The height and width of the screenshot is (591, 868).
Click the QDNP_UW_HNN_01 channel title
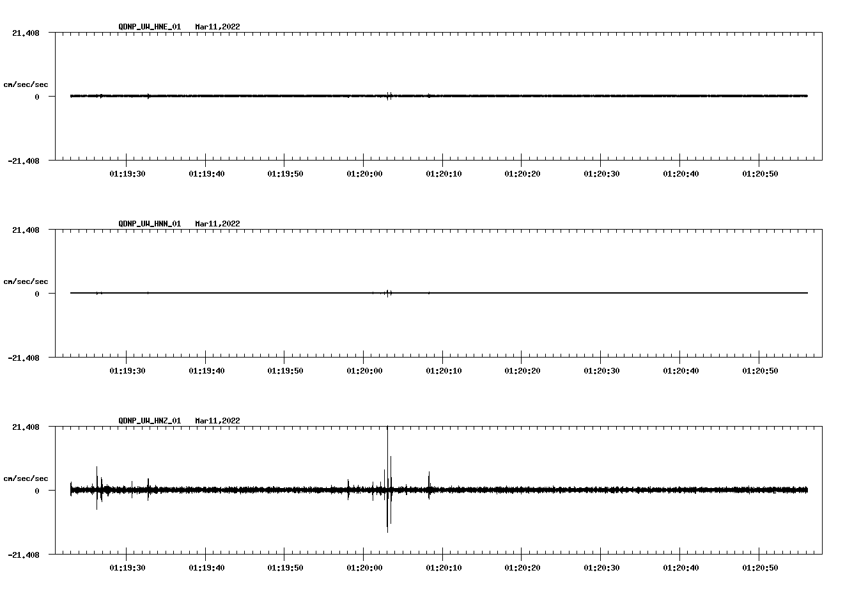click(x=150, y=224)
